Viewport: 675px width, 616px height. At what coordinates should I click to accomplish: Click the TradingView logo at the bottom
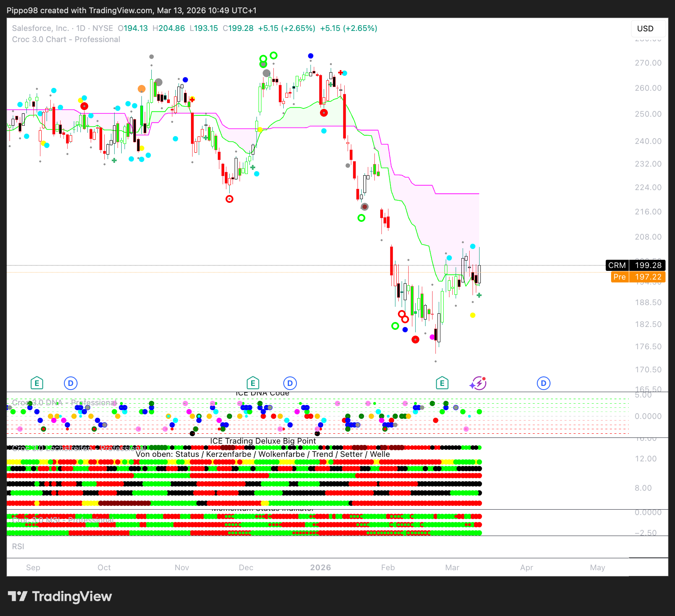60,597
